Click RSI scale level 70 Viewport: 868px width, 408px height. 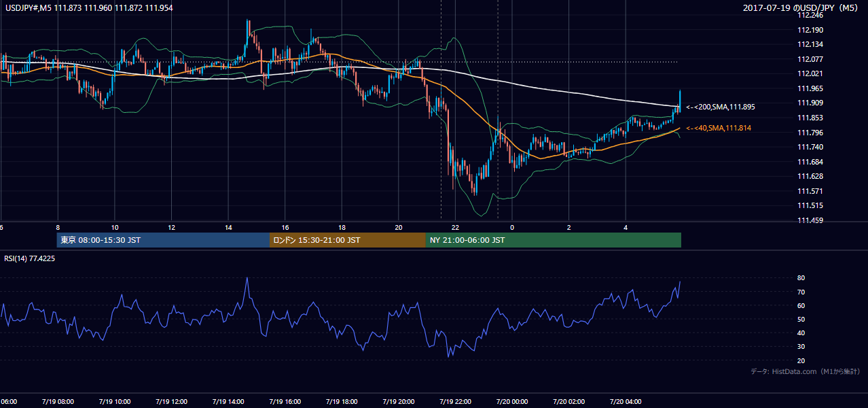coord(801,292)
